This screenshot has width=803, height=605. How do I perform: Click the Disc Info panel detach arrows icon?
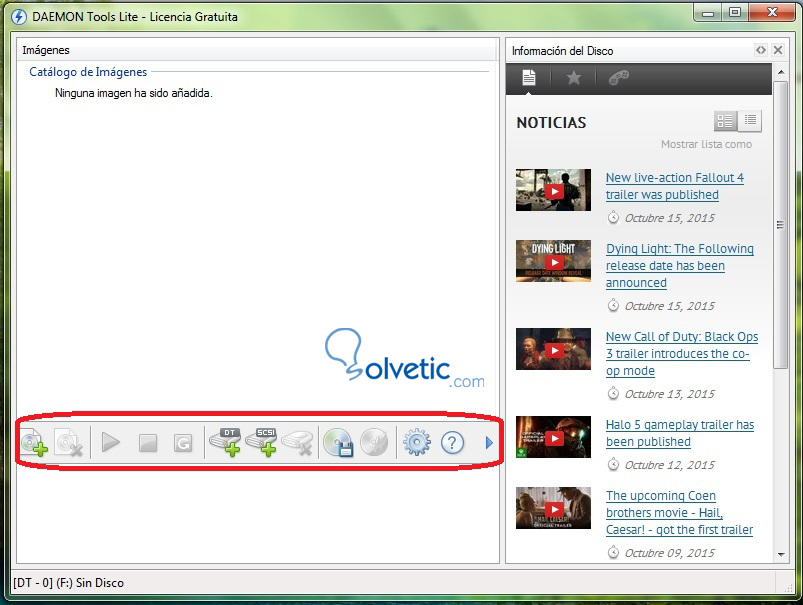(761, 50)
